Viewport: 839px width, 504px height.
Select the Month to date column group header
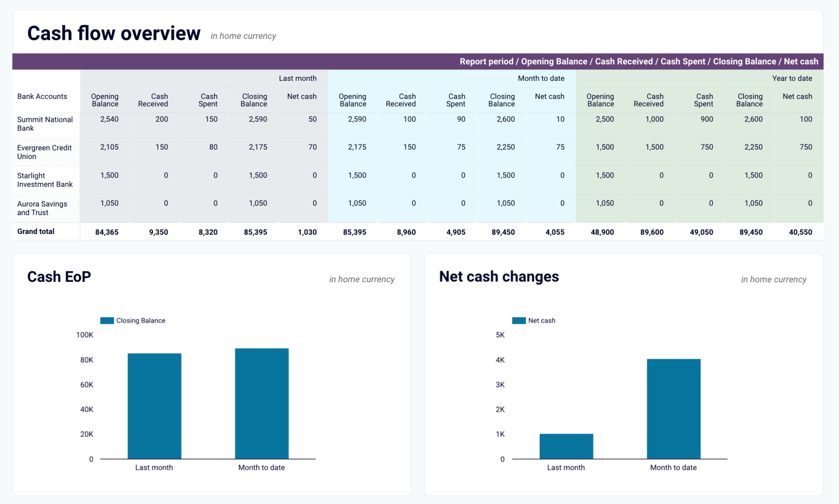point(541,78)
